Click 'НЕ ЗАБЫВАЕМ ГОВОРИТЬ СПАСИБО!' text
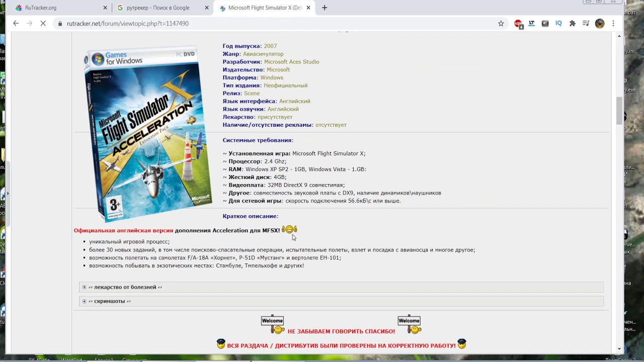 [x=341, y=331]
